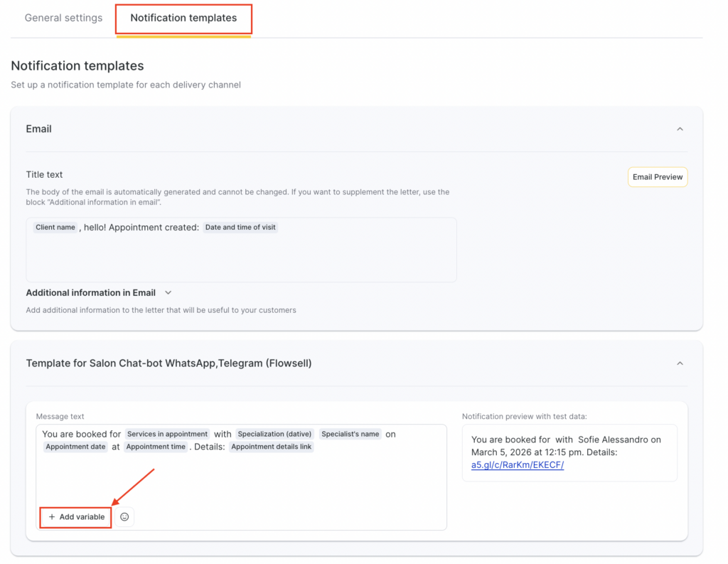The image size is (728, 564).
Task: Open the Email Preview button
Action: pyautogui.click(x=657, y=177)
